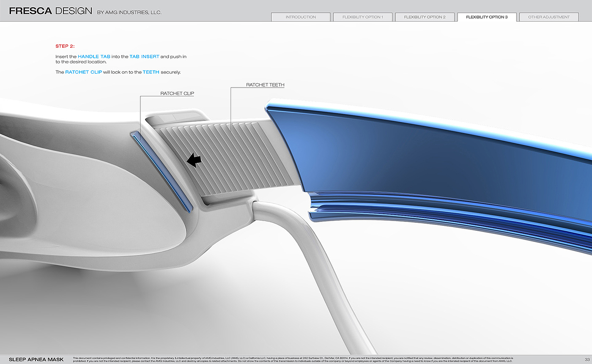Click the SLEEP APNEA MASK footer title
Viewport: 592px width, 364px height.
36,360
